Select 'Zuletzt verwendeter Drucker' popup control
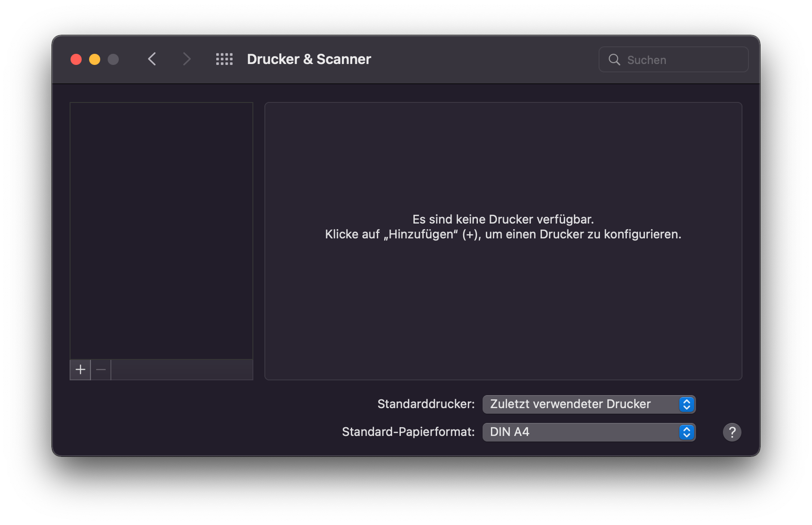The width and height of the screenshot is (812, 525). pos(570,404)
